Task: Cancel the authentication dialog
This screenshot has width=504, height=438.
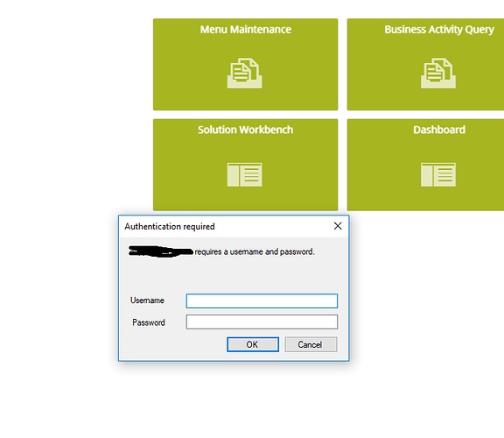Action: 311,344
